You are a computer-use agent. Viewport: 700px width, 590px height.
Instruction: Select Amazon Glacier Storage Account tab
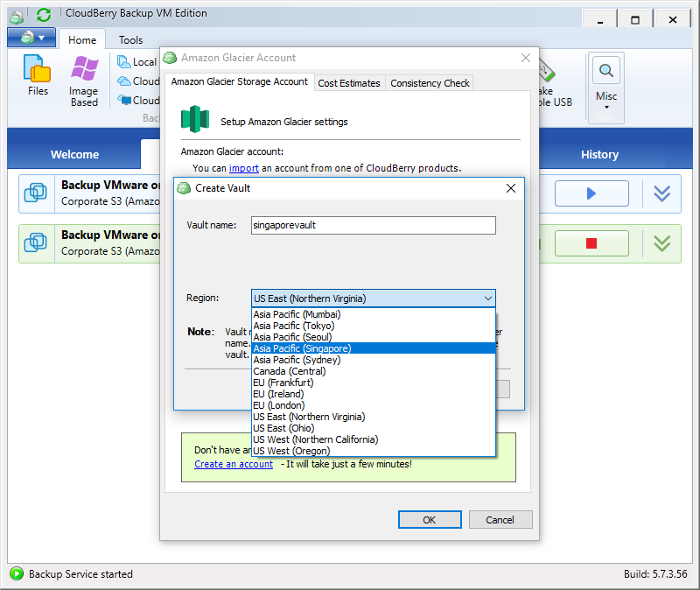coord(239,81)
